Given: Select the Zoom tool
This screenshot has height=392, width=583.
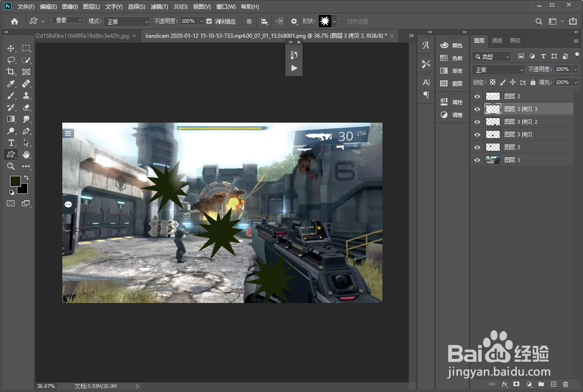Looking at the screenshot, I should [11, 166].
